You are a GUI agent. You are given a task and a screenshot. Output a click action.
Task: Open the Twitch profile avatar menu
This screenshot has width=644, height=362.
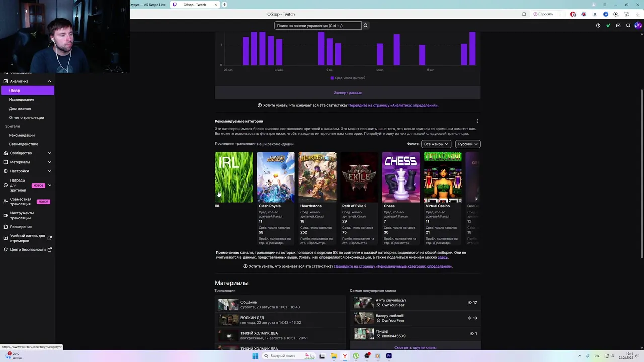click(x=638, y=25)
